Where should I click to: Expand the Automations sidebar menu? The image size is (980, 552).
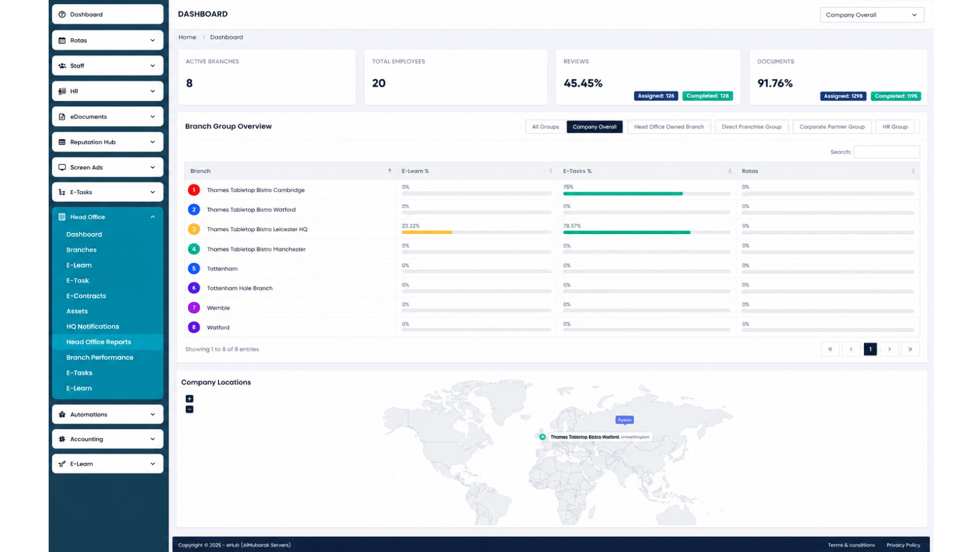tap(107, 415)
